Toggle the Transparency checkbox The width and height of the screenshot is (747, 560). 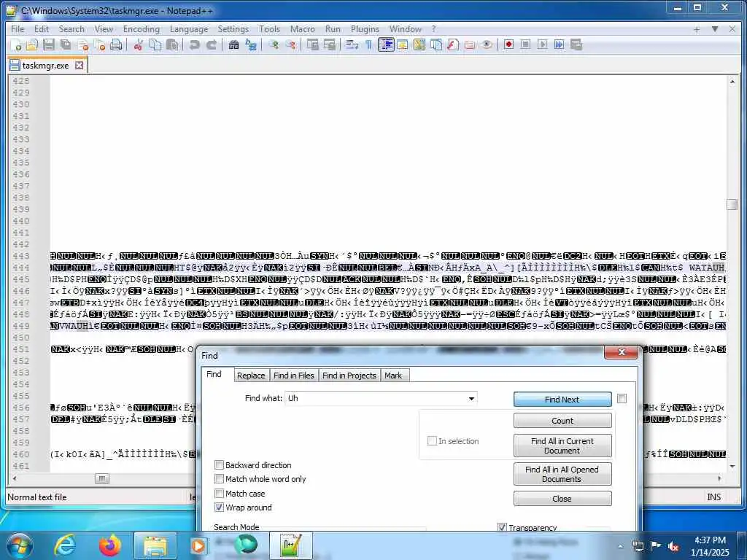click(502, 527)
